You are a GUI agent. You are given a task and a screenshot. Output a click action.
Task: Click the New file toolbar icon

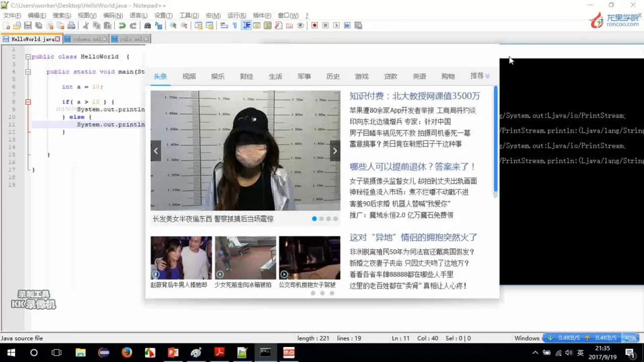pyautogui.click(x=6, y=26)
